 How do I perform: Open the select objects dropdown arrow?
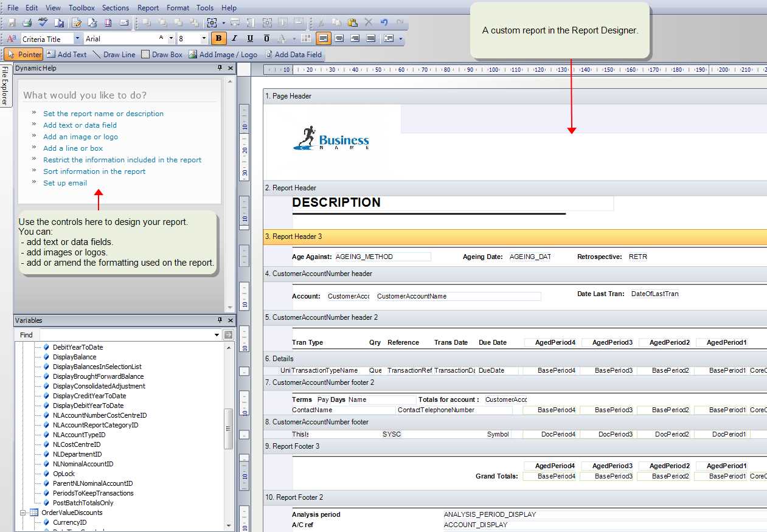tap(223, 22)
